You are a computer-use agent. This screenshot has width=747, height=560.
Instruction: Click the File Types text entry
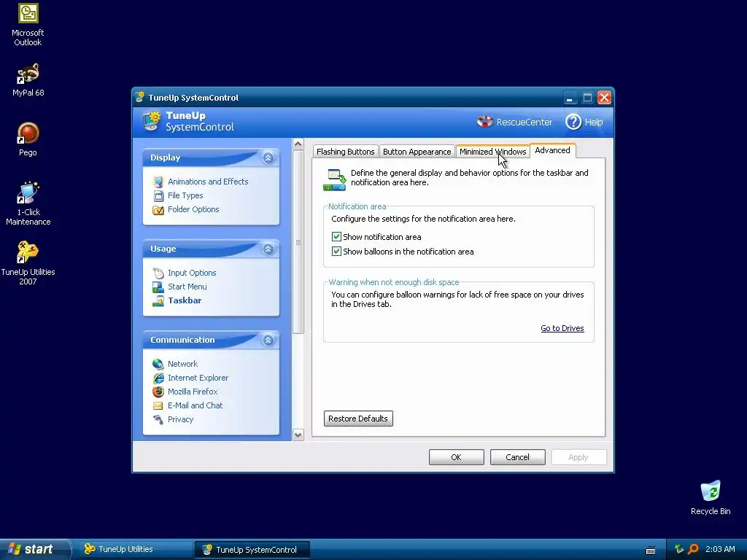click(x=185, y=195)
